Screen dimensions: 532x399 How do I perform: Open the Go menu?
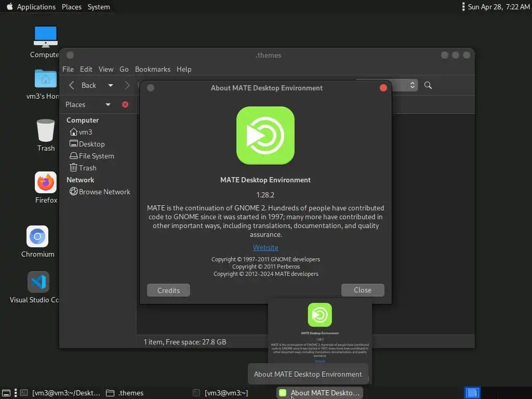[124, 69]
